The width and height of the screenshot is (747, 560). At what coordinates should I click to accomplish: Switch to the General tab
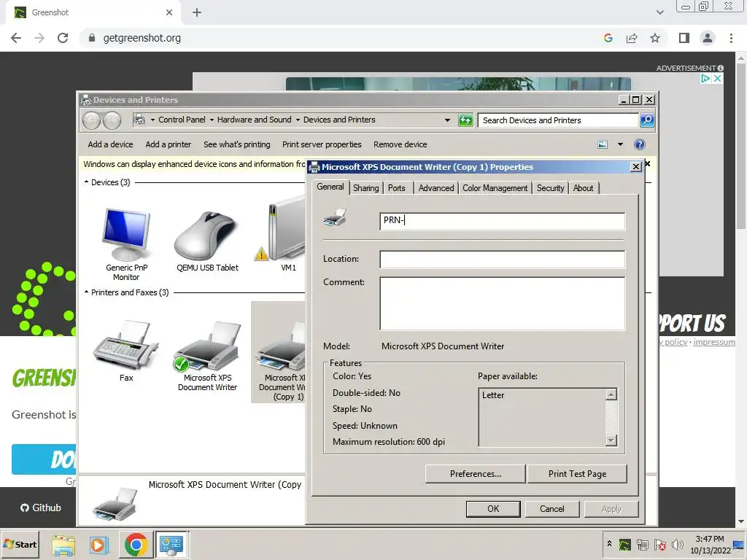[x=330, y=187]
